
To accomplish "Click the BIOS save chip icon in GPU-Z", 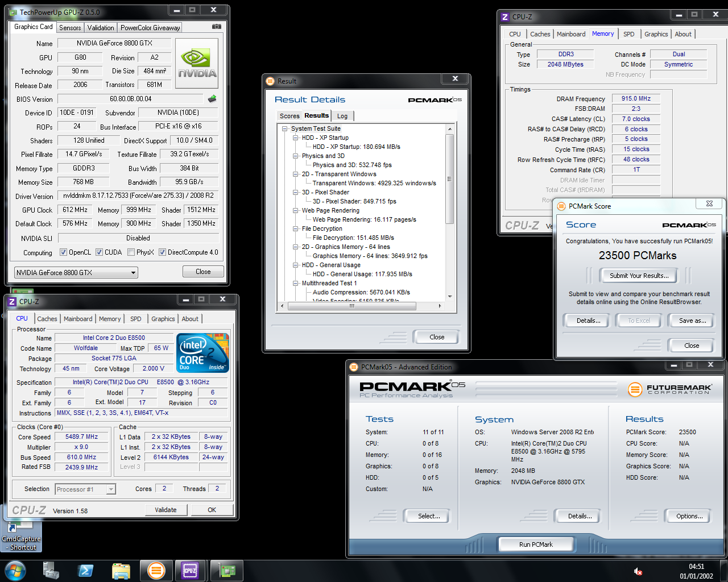I will (x=212, y=98).
